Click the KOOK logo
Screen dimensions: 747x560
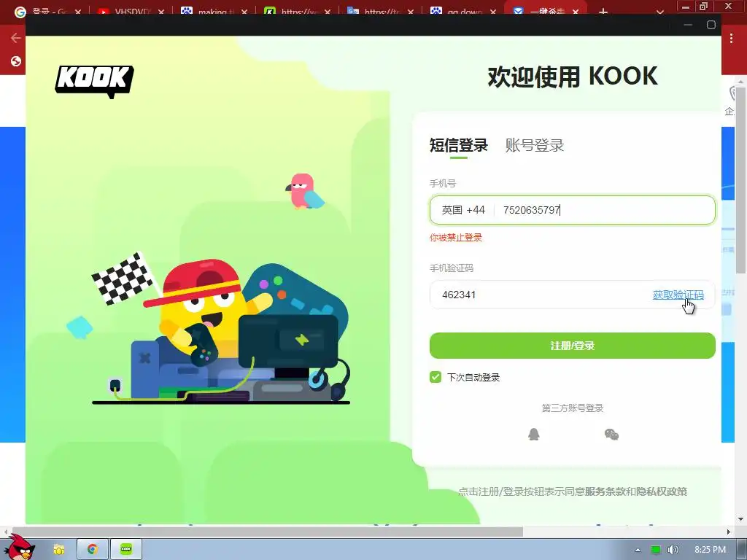94,81
